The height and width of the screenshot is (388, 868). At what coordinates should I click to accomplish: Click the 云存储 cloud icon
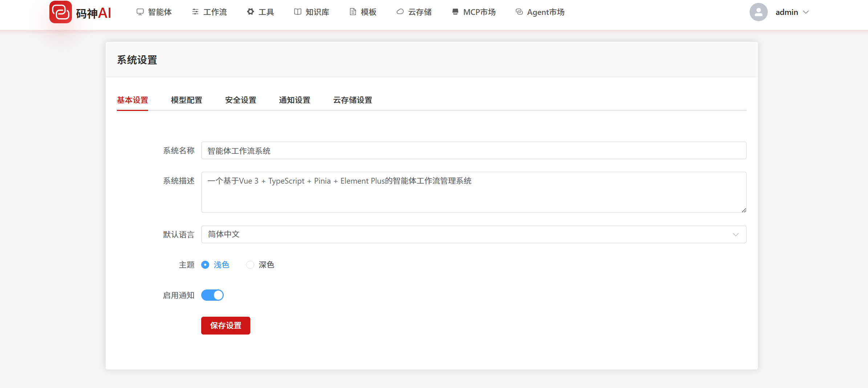click(400, 12)
